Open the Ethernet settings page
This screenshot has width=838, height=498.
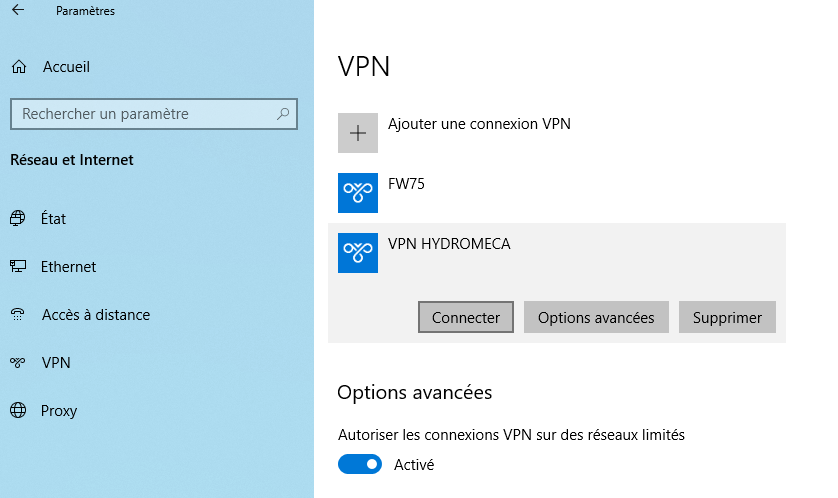[68, 267]
